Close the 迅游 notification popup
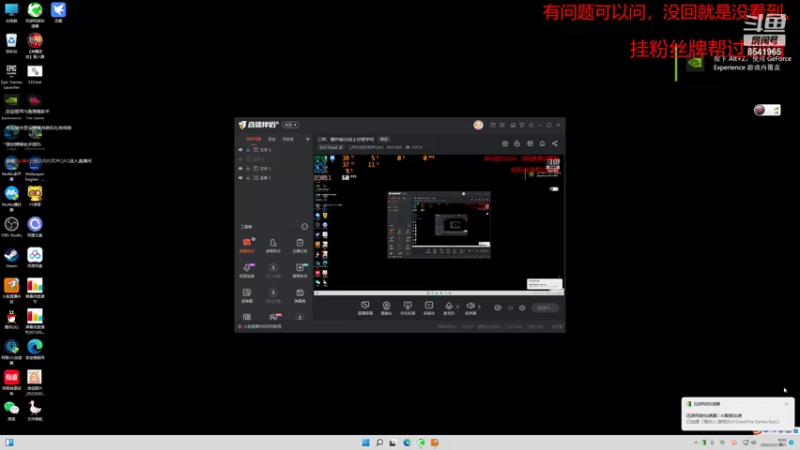The height and width of the screenshot is (450, 800). coord(786,404)
